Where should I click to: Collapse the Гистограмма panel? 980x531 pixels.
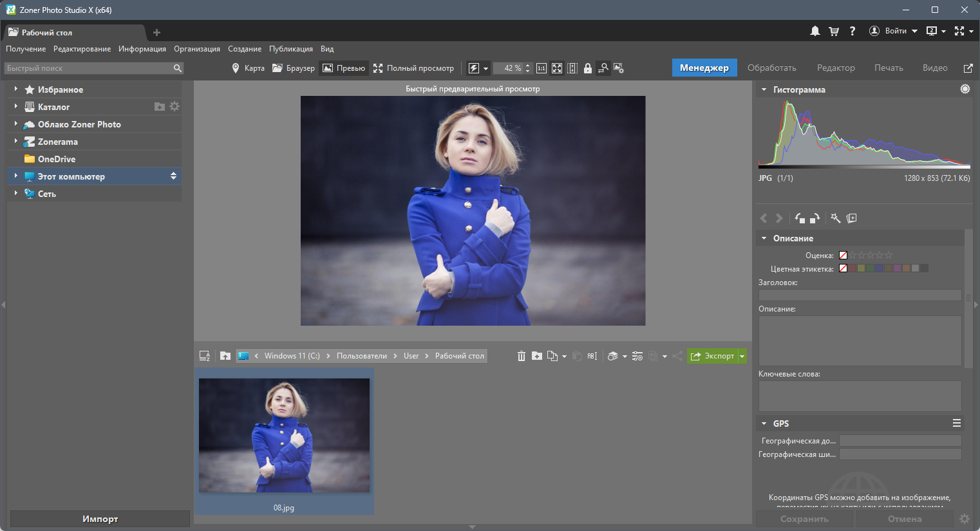point(764,89)
